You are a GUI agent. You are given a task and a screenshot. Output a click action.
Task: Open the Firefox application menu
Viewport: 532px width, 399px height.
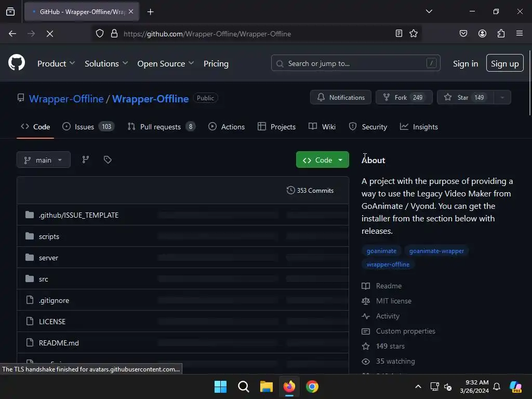click(x=520, y=33)
